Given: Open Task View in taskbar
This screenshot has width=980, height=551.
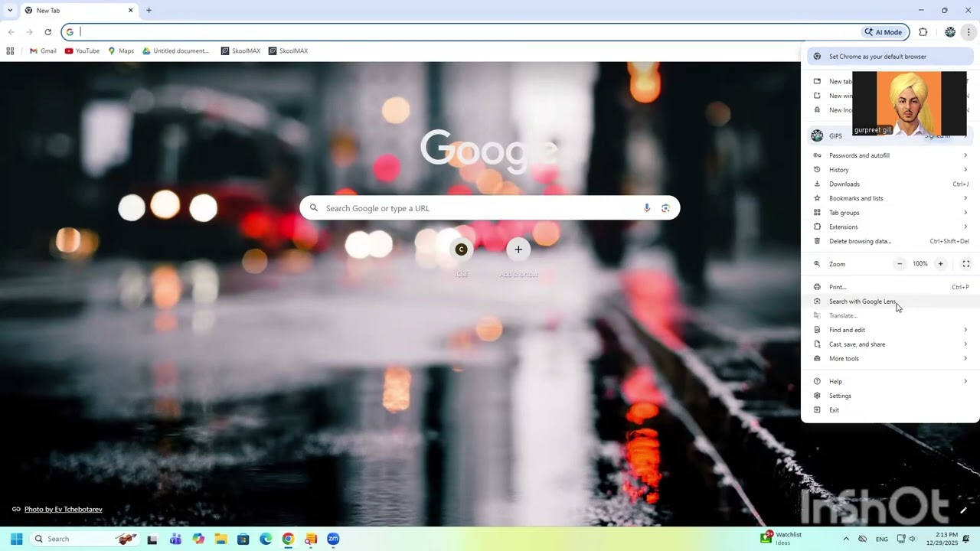Looking at the screenshot, I should coord(152,539).
